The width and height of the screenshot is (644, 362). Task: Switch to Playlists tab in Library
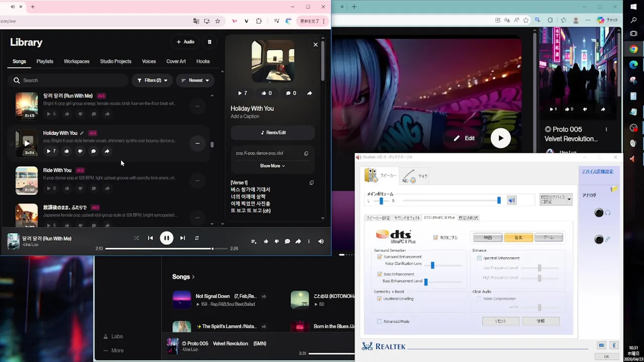(45, 61)
